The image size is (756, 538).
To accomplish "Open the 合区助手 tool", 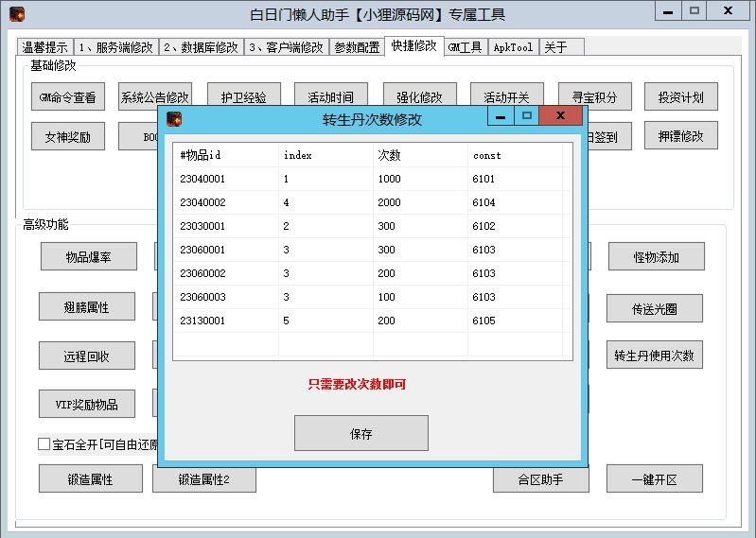I will (540, 479).
